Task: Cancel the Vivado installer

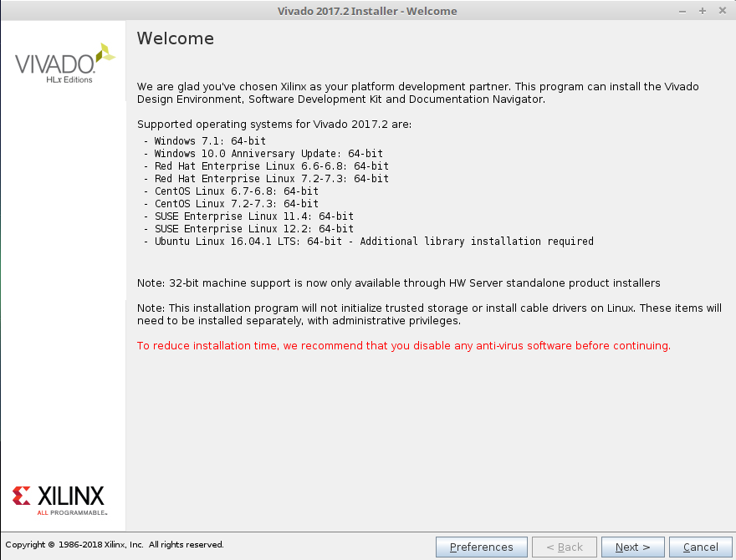Action: pos(700,547)
